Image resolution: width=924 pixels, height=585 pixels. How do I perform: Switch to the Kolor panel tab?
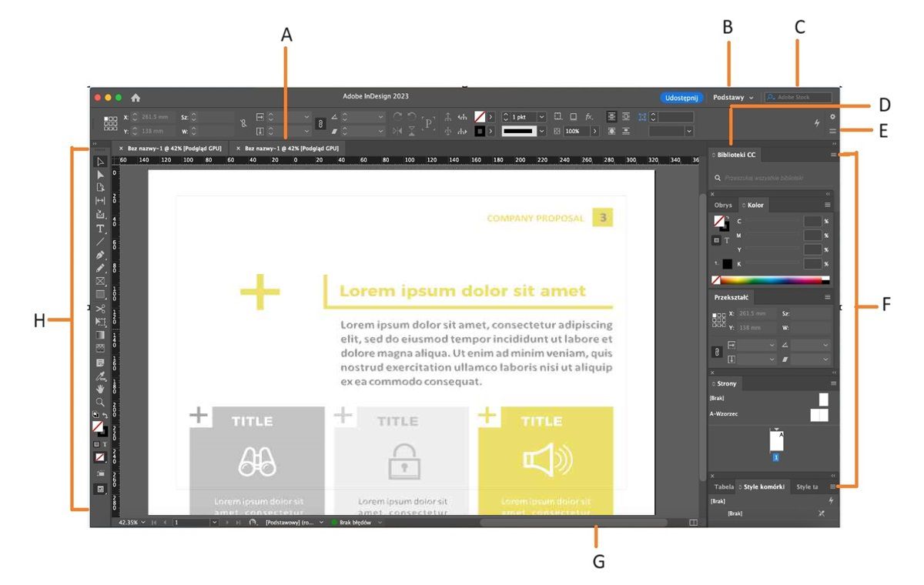754,205
